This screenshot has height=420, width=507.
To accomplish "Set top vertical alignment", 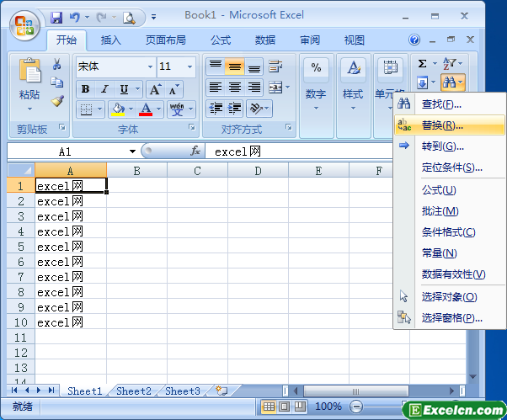I will (216, 66).
